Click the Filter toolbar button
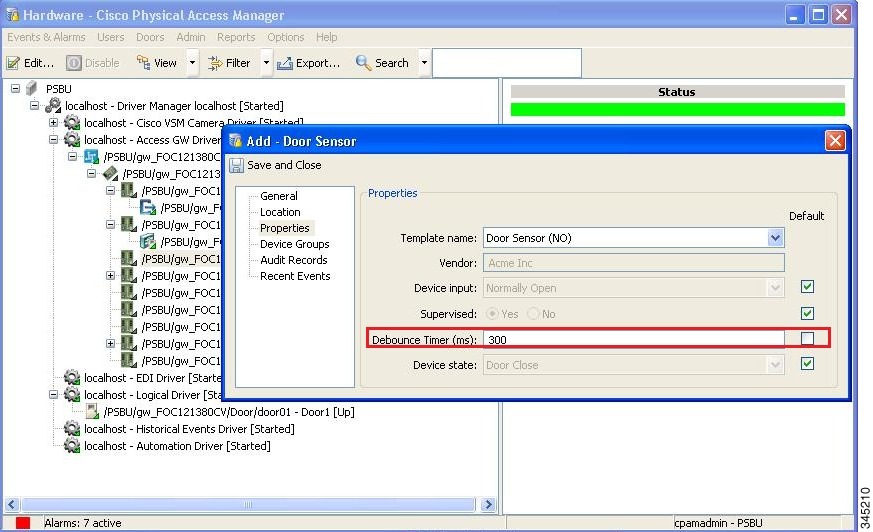 click(x=229, y=63)
